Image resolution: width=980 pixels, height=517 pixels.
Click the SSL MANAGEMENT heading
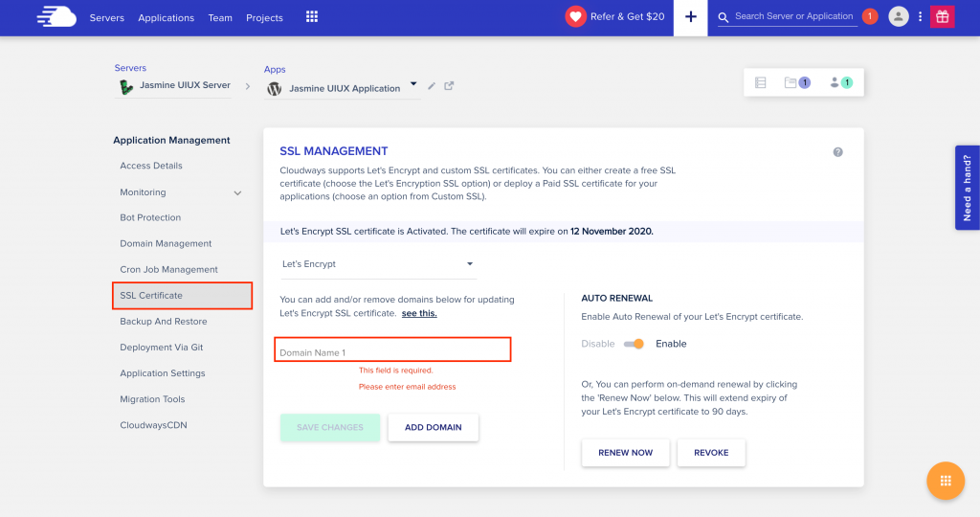tap(334, 151)
